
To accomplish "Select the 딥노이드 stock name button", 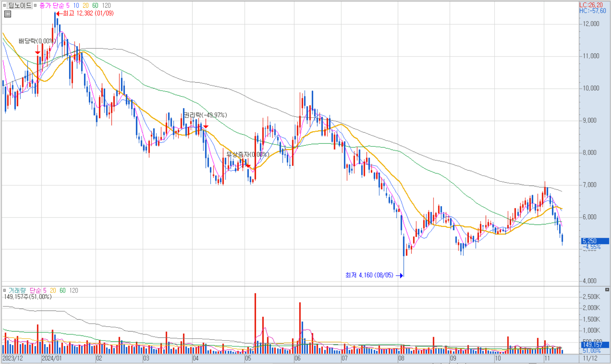I will [20, 5].
